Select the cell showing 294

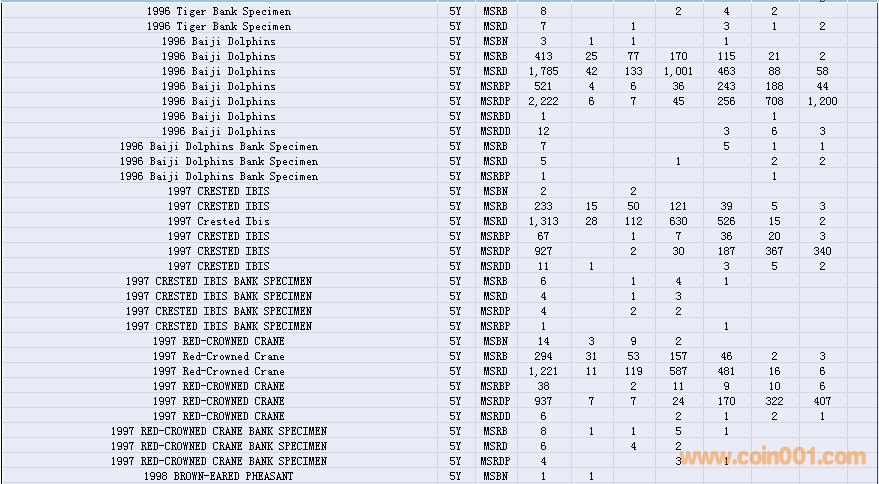pyautogui.click(x=543, y=356)
